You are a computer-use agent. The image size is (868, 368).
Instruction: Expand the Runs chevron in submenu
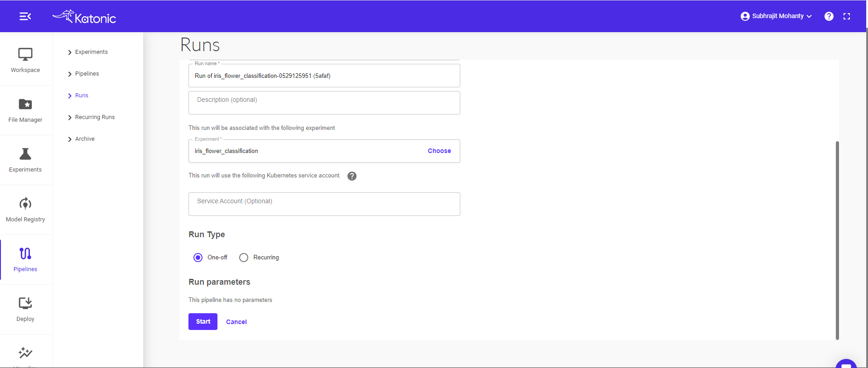70,96
